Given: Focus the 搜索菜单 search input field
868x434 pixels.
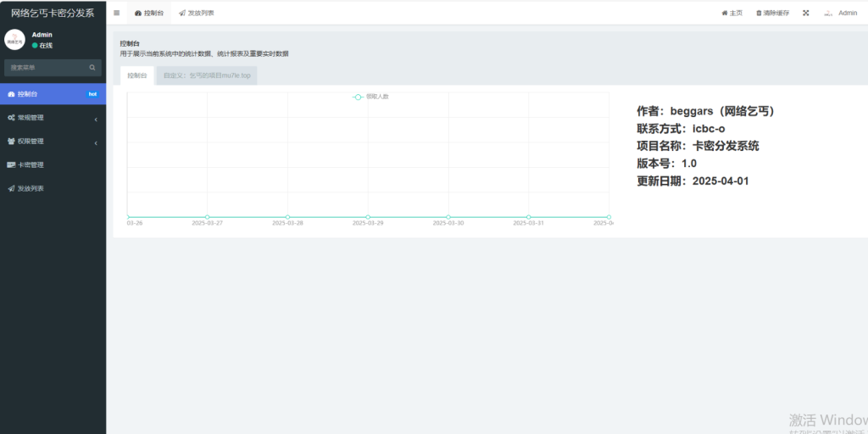Looking at the screenshot, I should [47, 67].
